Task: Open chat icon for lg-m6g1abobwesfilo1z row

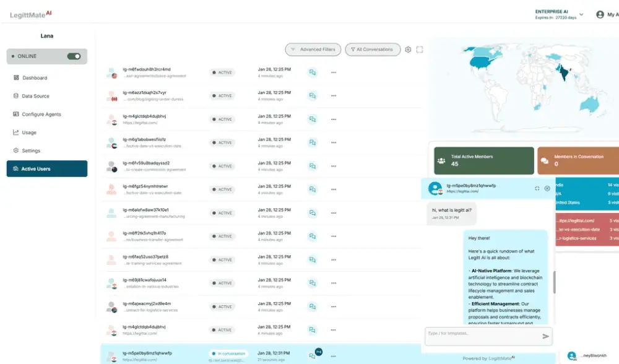Action: click(x=313, y=142)
